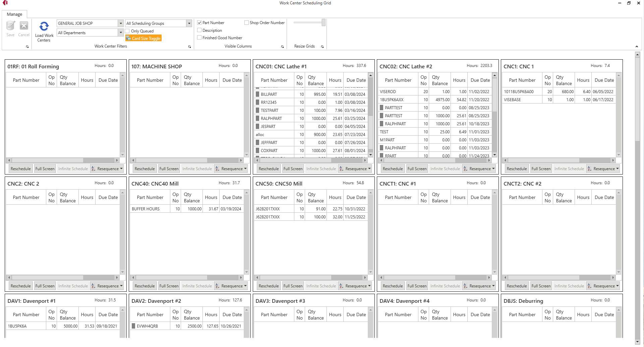Screen dimensions: 644x347
Task: Open the All Scheduling Groups dropdown
Action: [189, 23]
